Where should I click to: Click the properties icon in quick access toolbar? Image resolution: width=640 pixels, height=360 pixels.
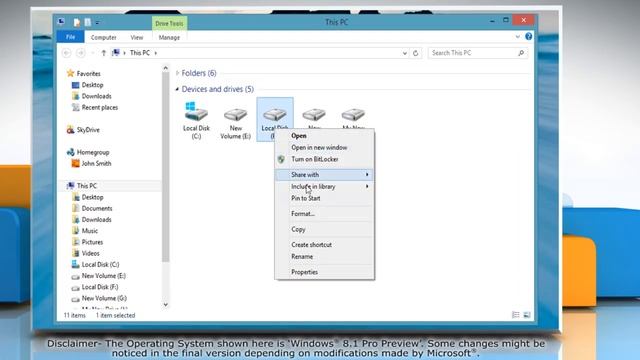[77, 22]
